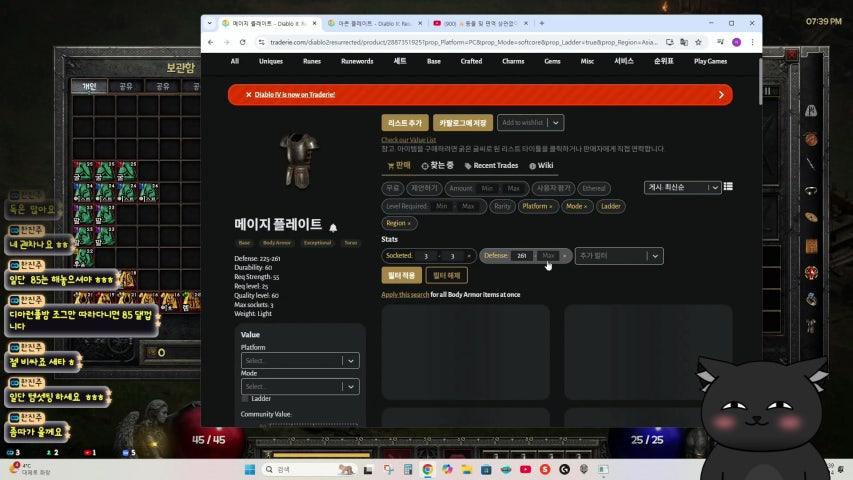Image resolution: width=853 pixels, height=480 pixels.
Task: Toggle the Ladder filter chip
Action: click(610, 206)
